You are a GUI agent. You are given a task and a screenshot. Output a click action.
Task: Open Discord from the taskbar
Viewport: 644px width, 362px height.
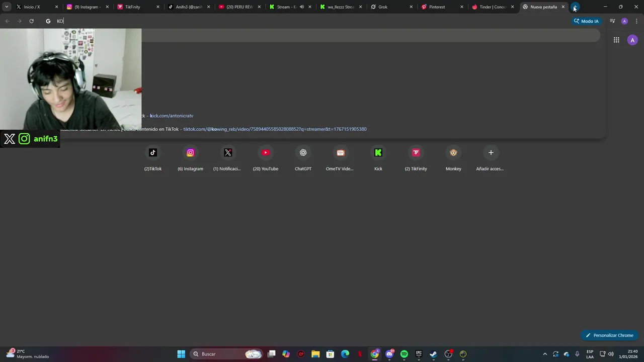pos(389,354)
